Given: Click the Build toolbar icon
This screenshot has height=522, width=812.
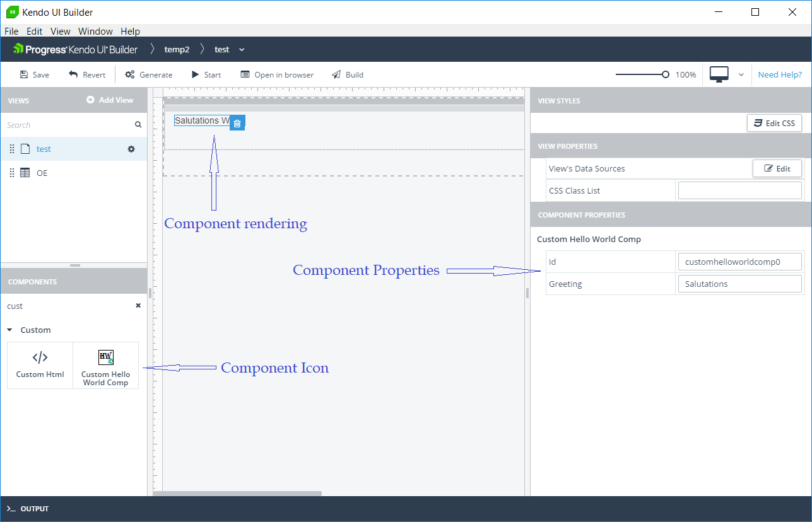Looking at the screenshot, I should coord(336,74).
